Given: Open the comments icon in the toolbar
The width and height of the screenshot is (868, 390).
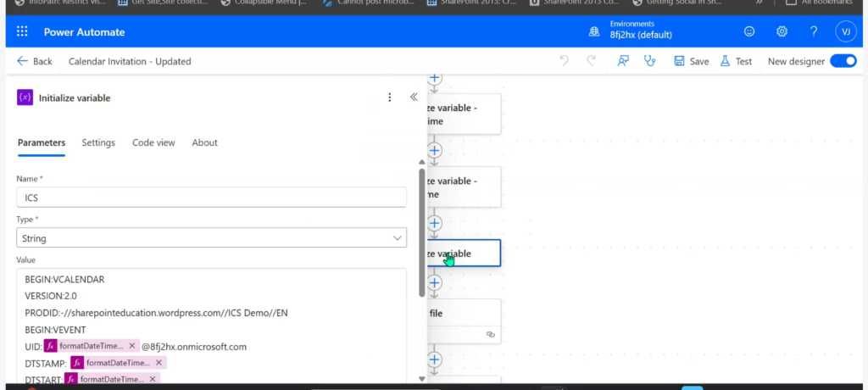Looking at the screenshot, I should click(623, 61).
